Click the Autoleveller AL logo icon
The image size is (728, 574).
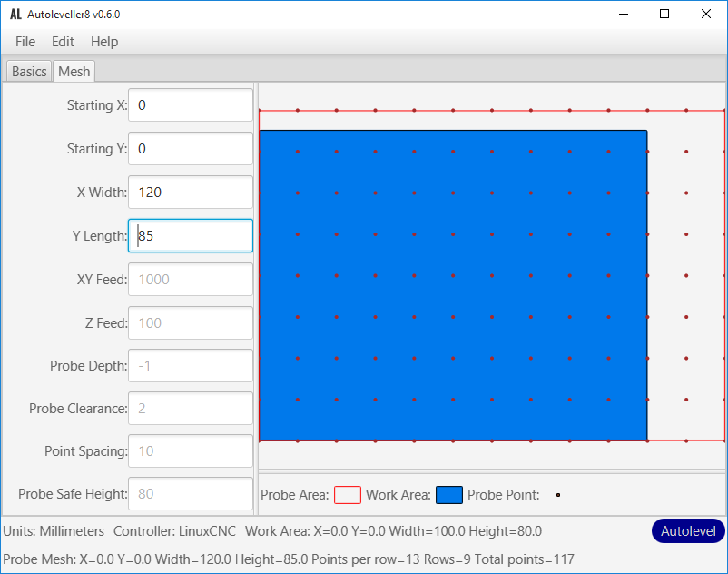(15, 15)
